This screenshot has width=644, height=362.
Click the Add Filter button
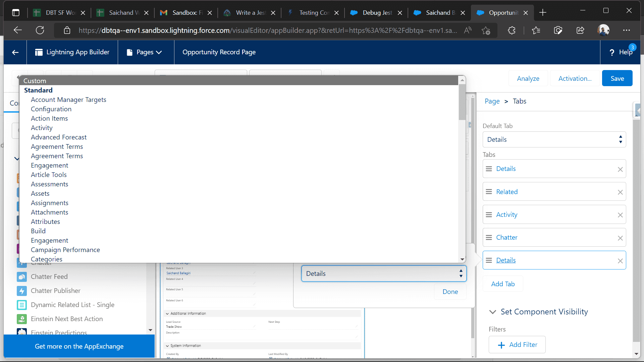coord(517,345)
